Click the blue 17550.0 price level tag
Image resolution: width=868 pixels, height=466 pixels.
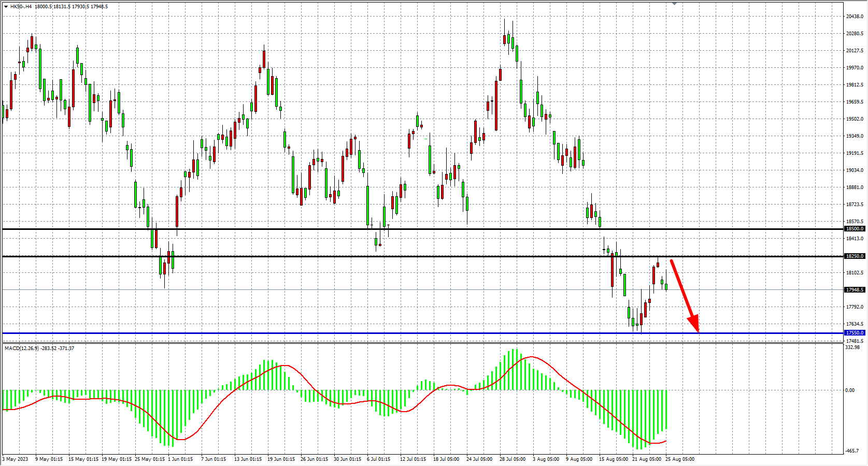[x=855, y=333]
